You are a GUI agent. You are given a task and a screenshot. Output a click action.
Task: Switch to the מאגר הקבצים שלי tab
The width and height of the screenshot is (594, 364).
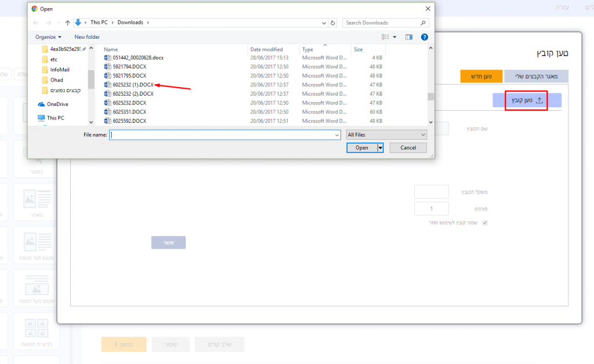click(536, 76)
